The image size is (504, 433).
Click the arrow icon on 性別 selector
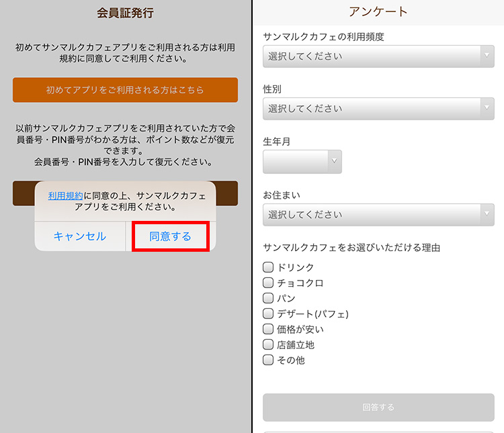[x=487, y=107]
